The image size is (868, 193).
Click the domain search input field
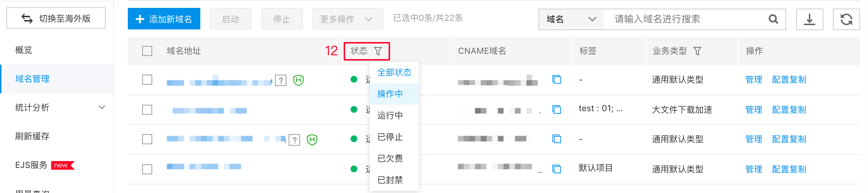(x=686, y=19)
